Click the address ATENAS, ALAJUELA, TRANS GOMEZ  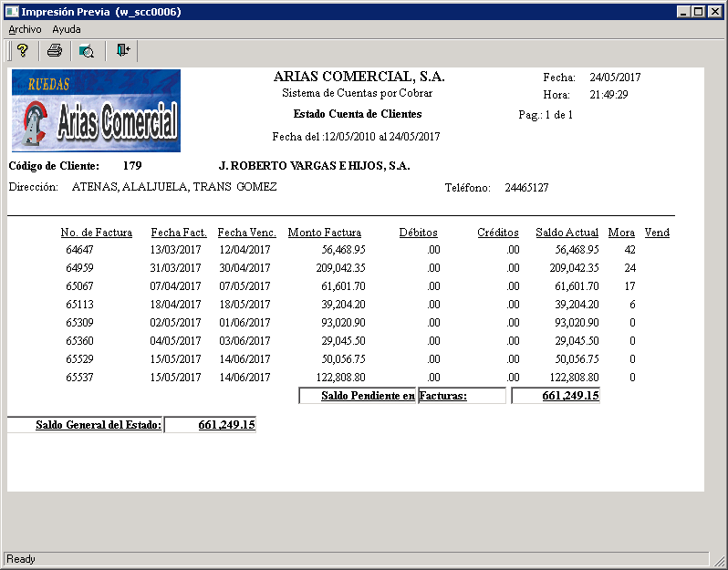click(174, 187)
